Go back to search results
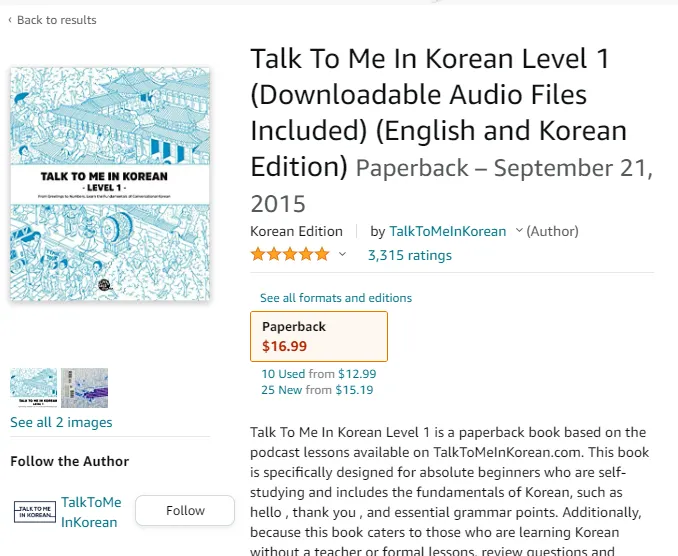678x556 pixels. point(56,20)
